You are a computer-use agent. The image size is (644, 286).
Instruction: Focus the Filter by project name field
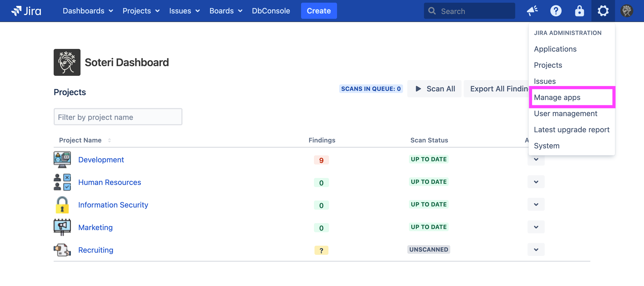click(118, 117)
